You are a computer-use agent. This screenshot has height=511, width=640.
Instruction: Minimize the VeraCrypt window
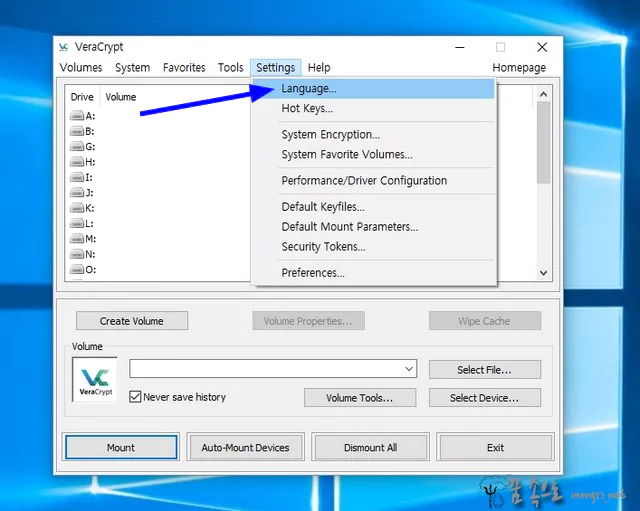point(460,47)
